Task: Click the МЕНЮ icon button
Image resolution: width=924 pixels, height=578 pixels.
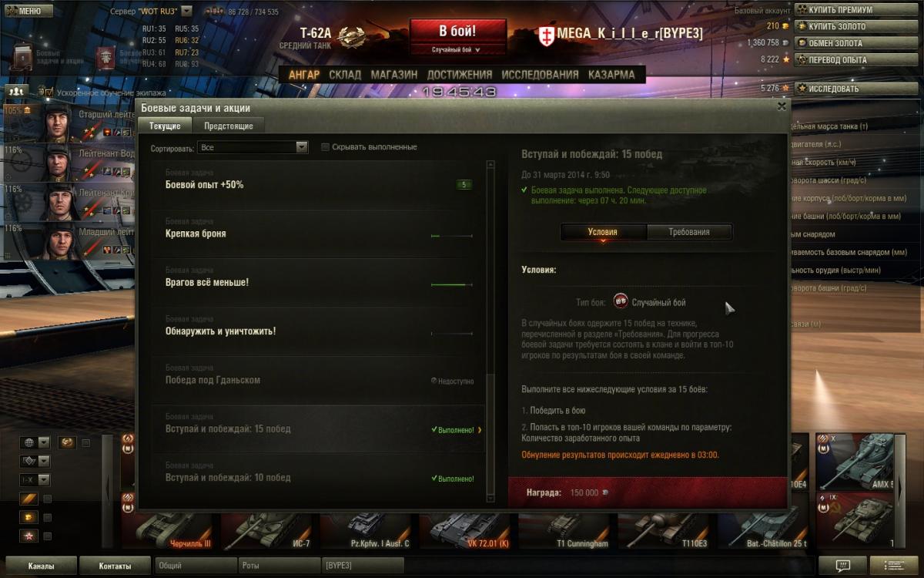Action: click(27, 12)
